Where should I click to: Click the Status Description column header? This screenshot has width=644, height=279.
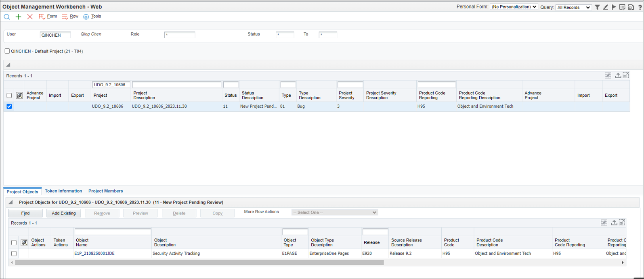[x=252, y=96]
